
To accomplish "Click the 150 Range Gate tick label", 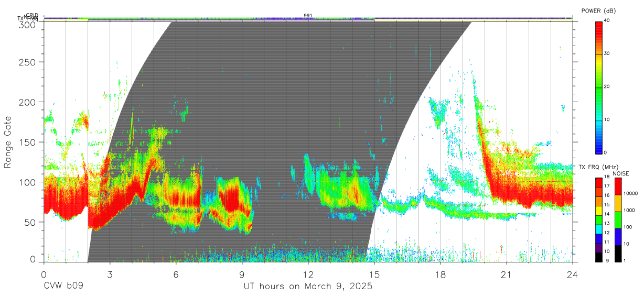I will pyautogui.click(x=28, y=142).
